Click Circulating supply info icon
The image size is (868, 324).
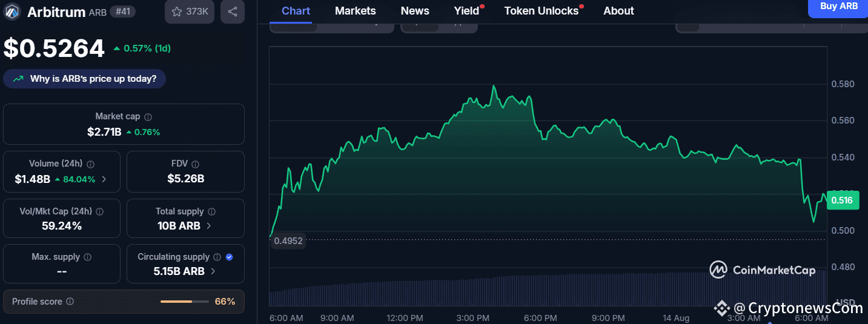pos(217,257)
